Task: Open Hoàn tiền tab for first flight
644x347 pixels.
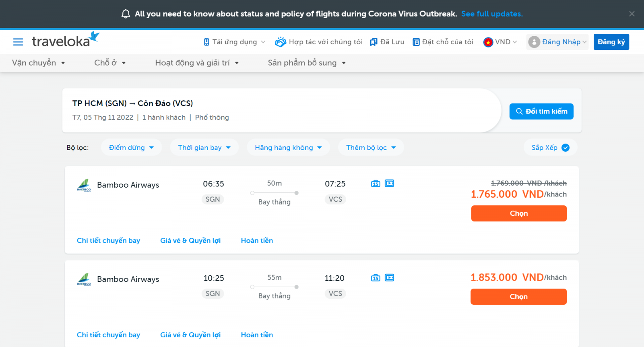Action: pyautogui.click(x=257, y=241)
